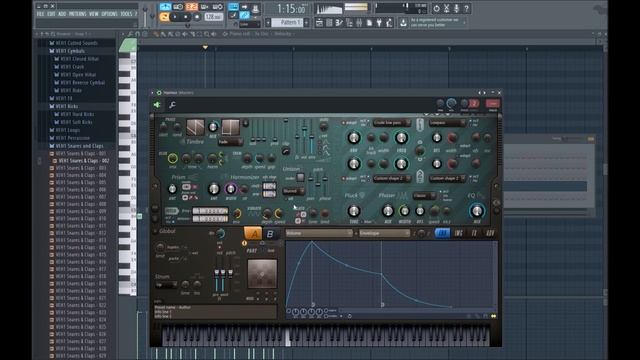This screenshot has height=360, width=640.
Task: Open the FILE menu
Action: tap(40, 14)
